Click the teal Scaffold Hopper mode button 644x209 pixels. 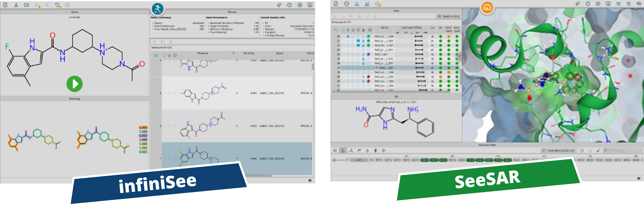tap(158, 9)
